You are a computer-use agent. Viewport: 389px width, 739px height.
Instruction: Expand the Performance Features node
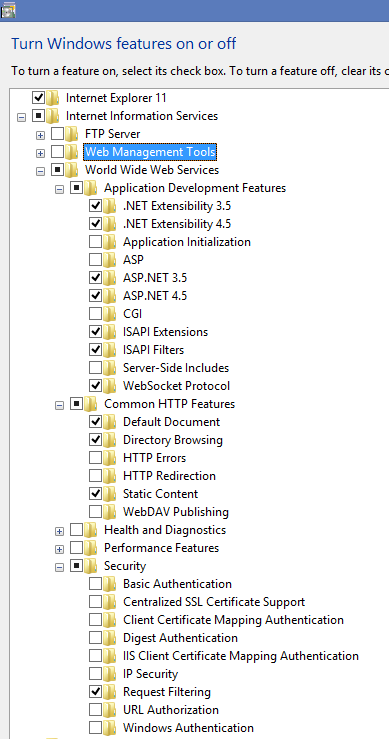[59, 550]
